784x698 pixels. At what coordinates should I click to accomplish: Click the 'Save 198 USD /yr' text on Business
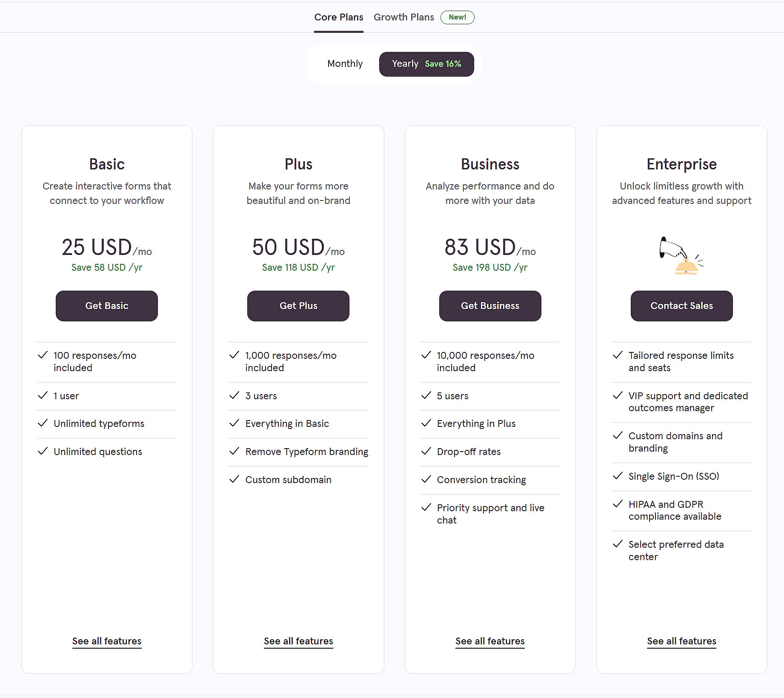(489, 267)
